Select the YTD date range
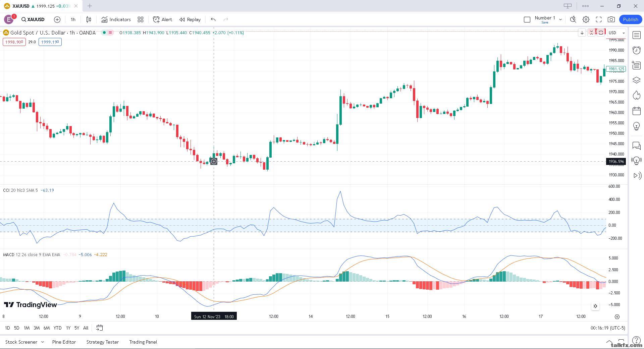This screenshot has height=349, width=644. click(x=57, y=328)
